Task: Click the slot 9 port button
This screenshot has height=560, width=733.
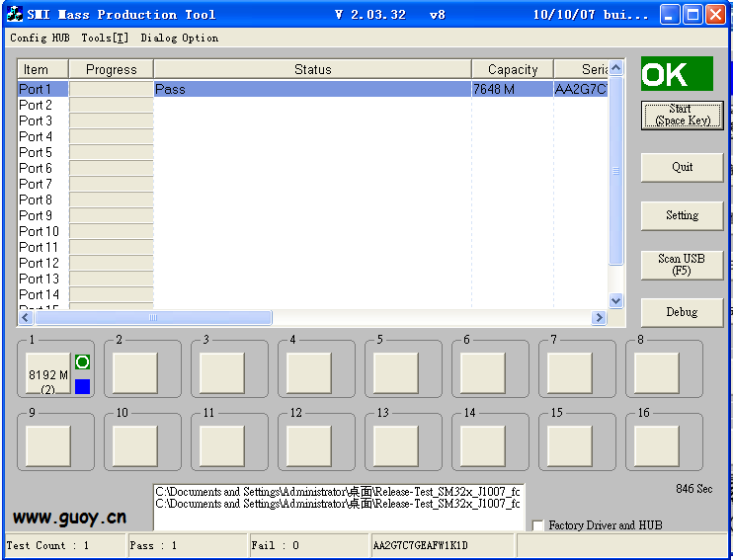Action: [x=48, y=446]
